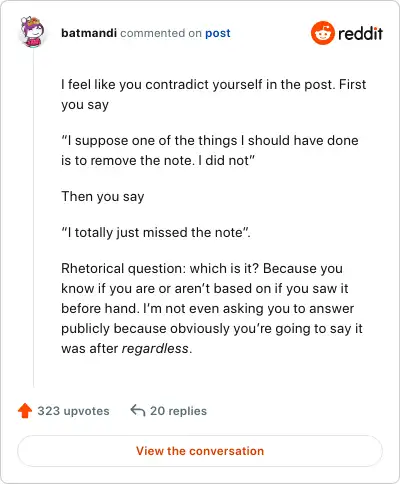Click batmandi's Snoo avatar image

[32, 32]
